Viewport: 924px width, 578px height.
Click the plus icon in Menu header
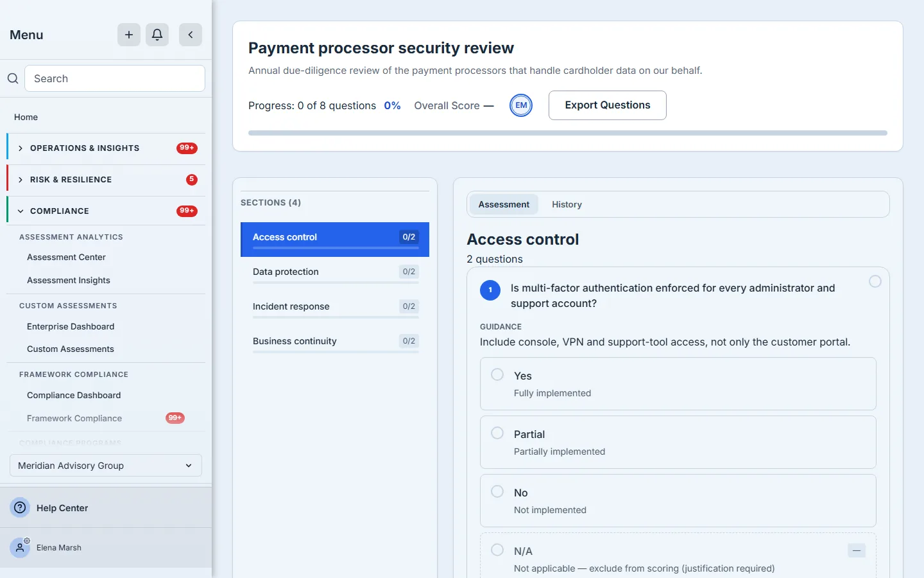[x=129, y=35]
